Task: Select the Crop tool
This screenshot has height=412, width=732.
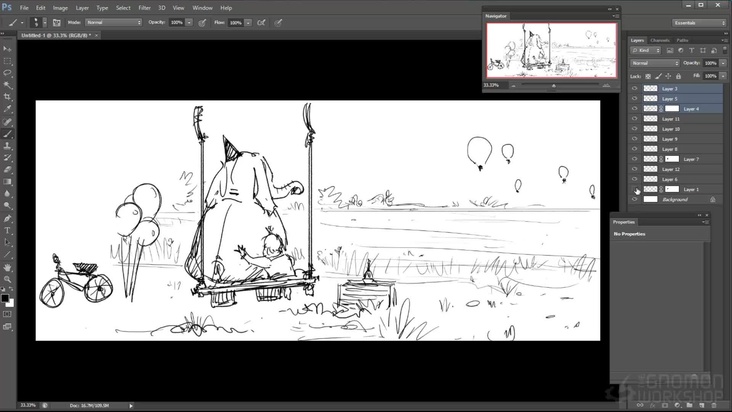Action: click(7, 98)
